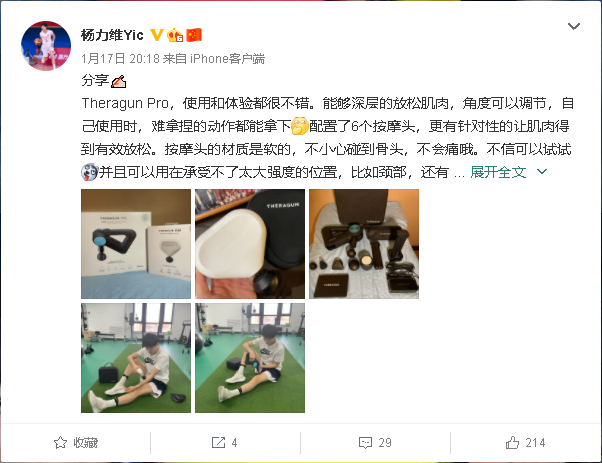The height and width of the screenshot is (463, 602).
Task: Click the 1月17日 20:18 timestamp link
Action: [x=120, y=59]
